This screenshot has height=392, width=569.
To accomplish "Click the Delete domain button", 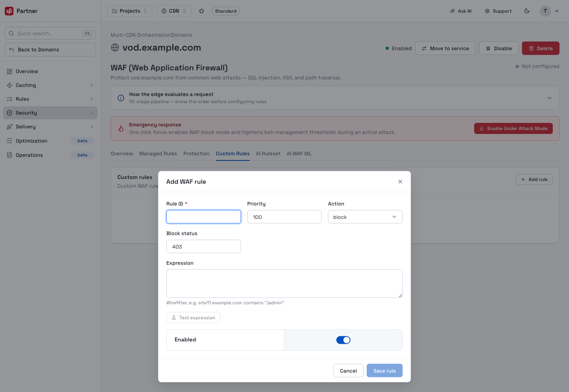I will 541,48.
